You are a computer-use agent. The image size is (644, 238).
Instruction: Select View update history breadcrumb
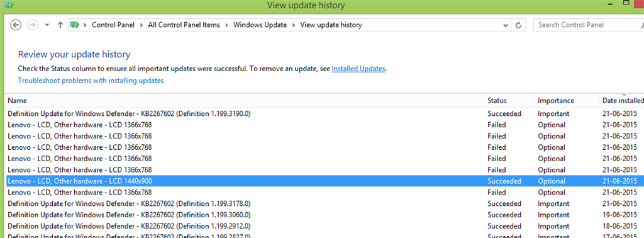click(x=331, y=25)
